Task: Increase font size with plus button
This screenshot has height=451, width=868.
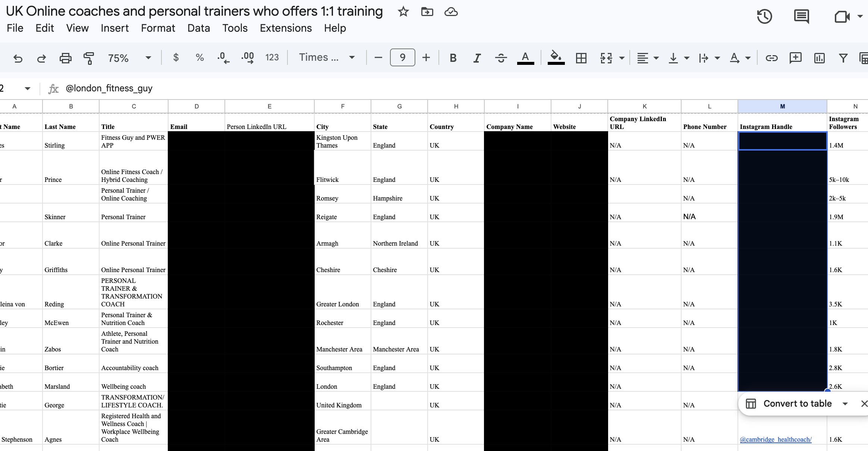Action: (x=426, y=57)
